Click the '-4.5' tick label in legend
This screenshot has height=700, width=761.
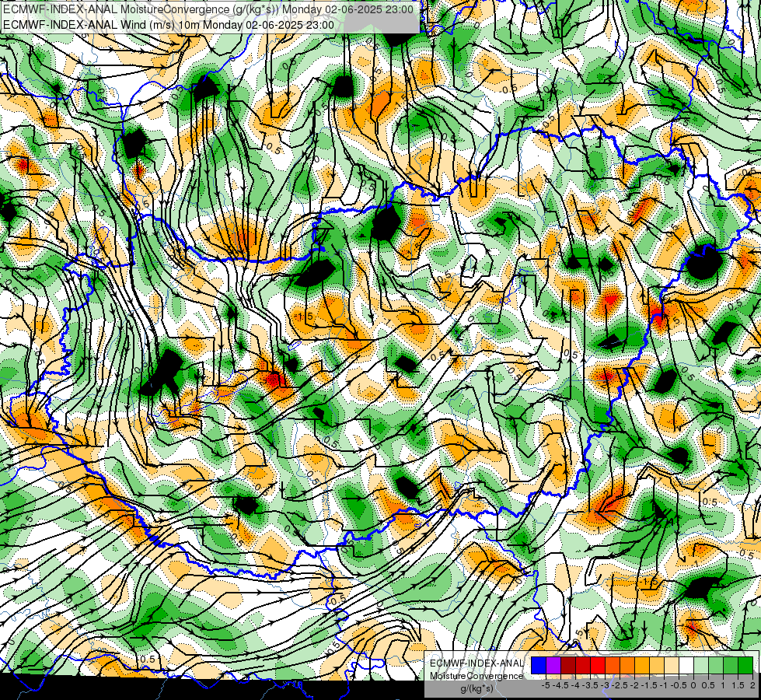[x=560, y=685]
